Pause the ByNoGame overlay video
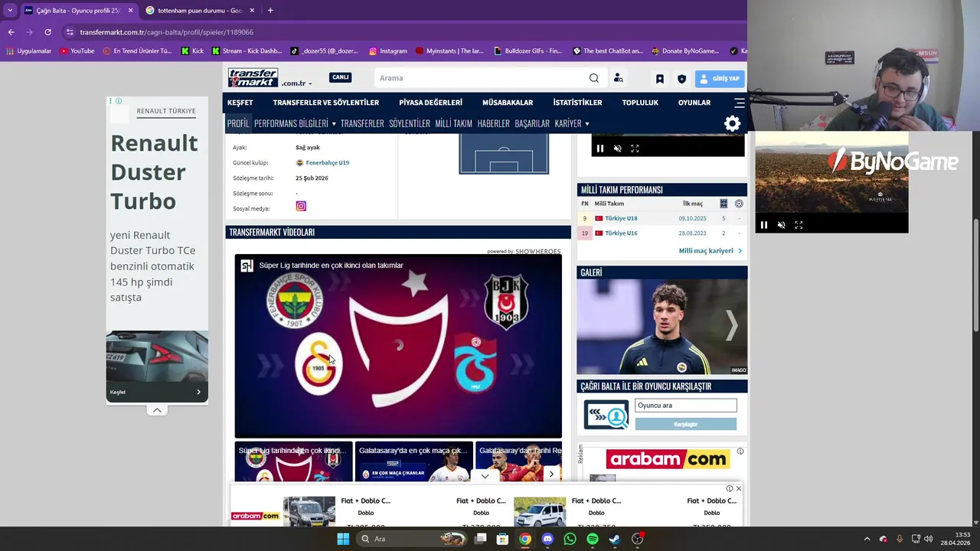Screen dimensions: 980x551 [763, 225]
